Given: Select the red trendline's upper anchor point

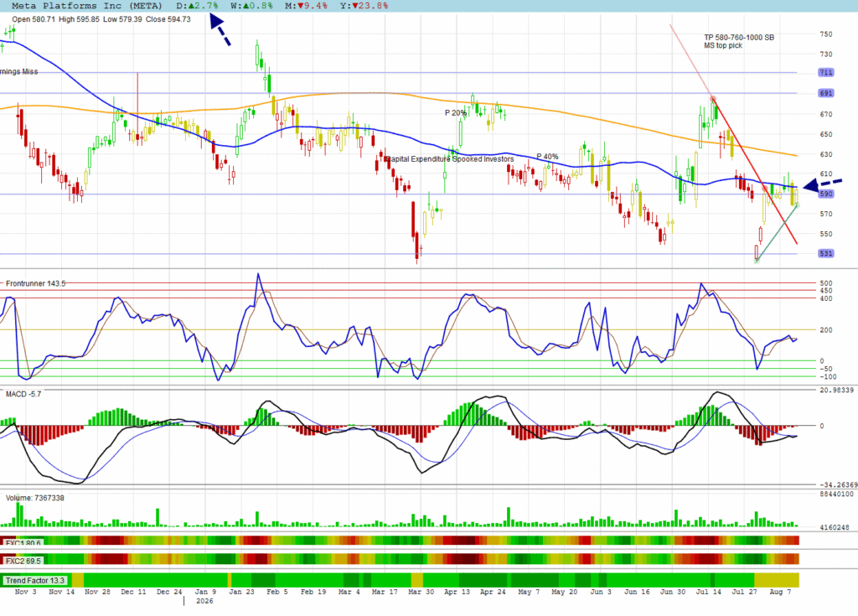Looking at the screenshot, I should coord(713,99).
